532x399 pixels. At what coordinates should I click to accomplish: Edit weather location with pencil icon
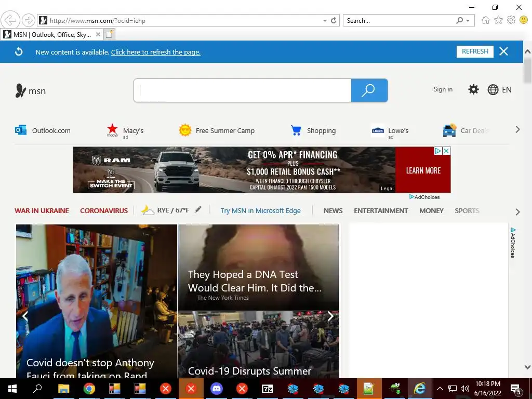pyautogui.click(x=198, y=210)
